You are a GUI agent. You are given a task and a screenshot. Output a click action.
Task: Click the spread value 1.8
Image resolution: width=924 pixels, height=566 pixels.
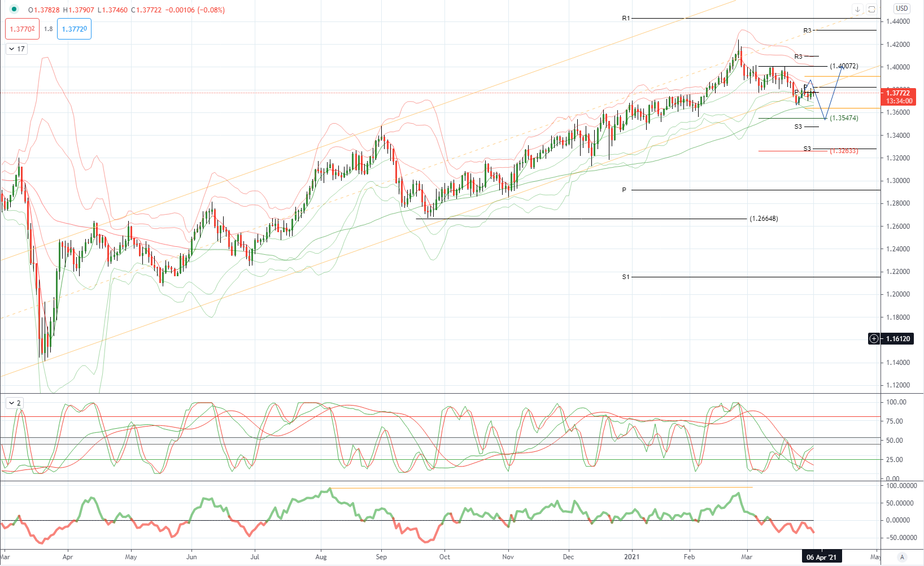(x=48, y=29)
